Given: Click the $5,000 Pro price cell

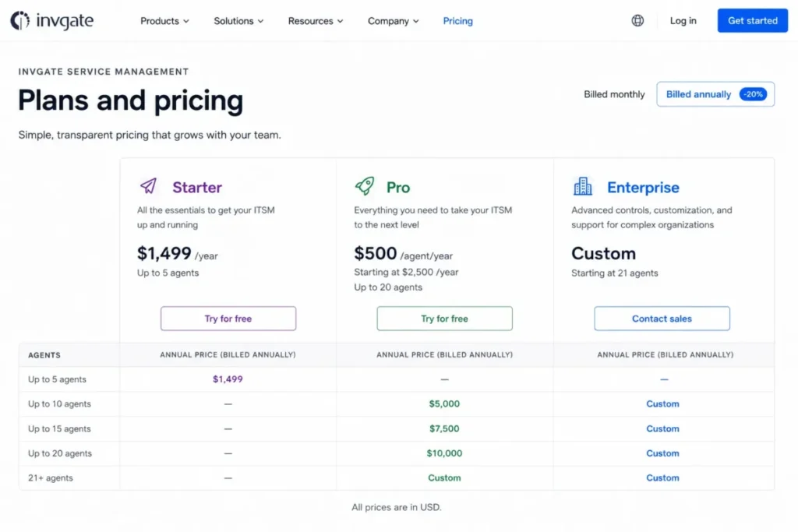Looking at the screenshot, I should tap(444, 403).
